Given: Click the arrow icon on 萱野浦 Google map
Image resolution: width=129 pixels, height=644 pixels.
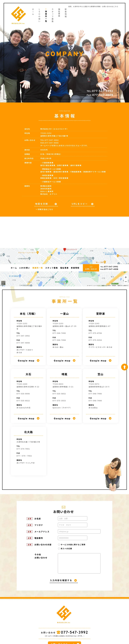Looking at the screenshot, I should [x=110, y=361].
